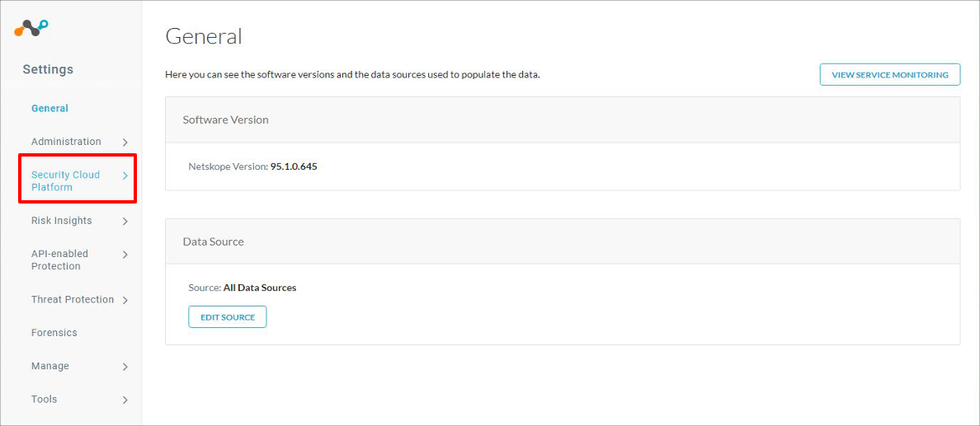Expand the Risk Insights chevron

(125, 221)
